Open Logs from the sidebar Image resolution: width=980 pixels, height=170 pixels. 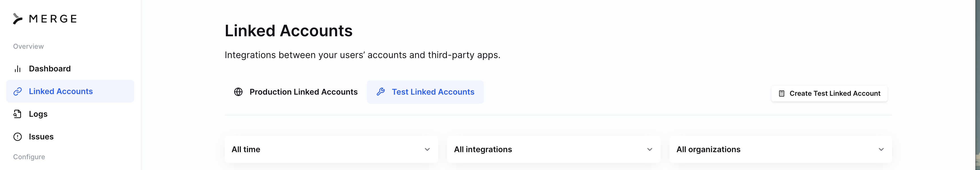point(38,114)
